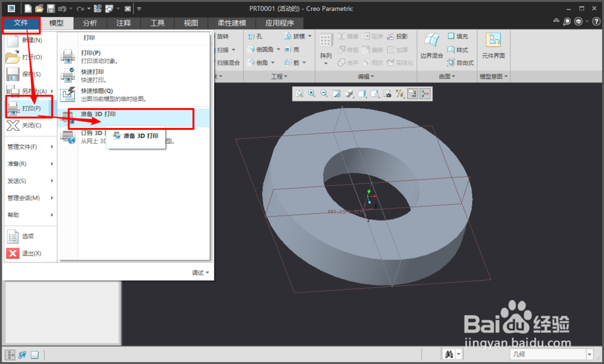The height and width of the screenshot is (364, 604).
Task: Expand the 模型意图 group dropdown
Action: (x=493, y=76)
